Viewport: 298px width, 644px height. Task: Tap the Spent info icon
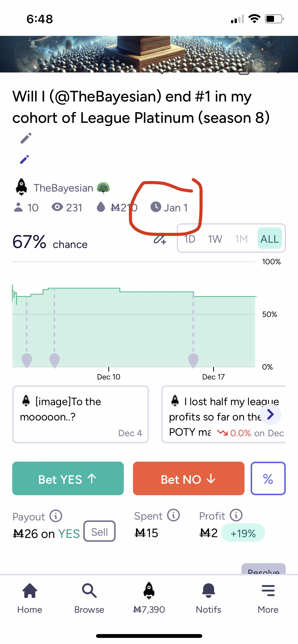(173, 515)
